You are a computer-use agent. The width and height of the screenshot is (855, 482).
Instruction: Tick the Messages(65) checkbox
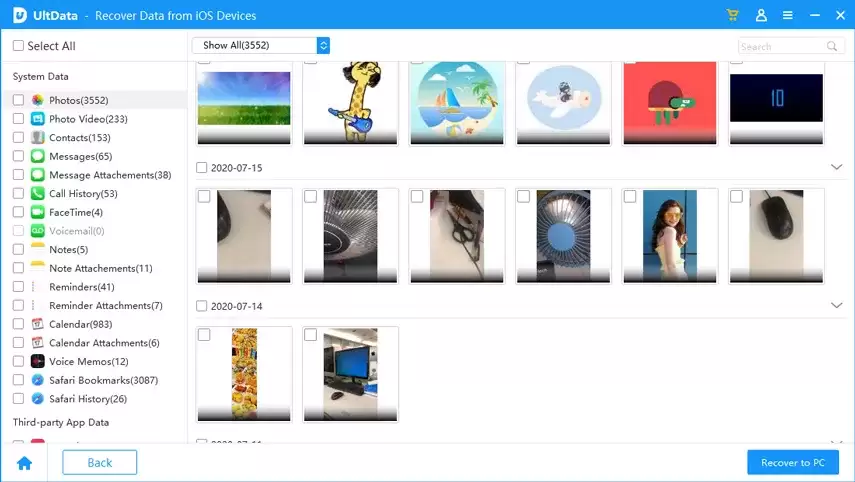[x=18, y=156]
